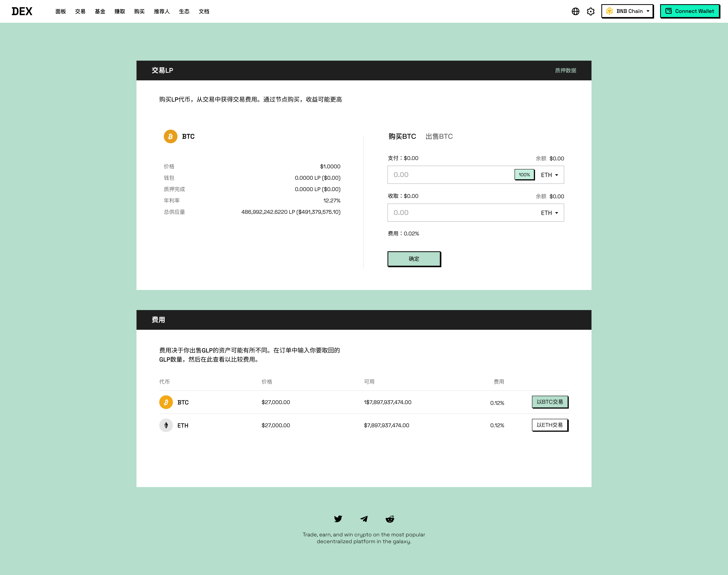The height and width of the screenshot is (575, 728).
Task: Open the 赚取 menu item
Action: [120, 11]
